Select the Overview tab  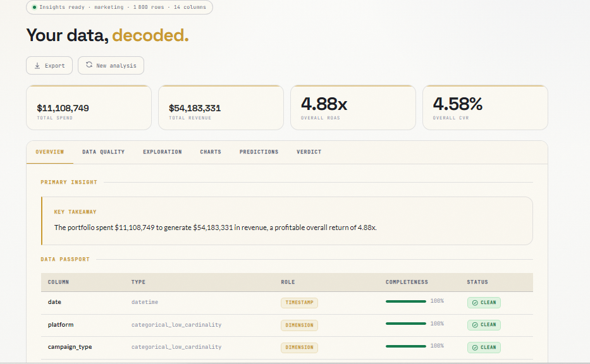[x=50, y=152]
